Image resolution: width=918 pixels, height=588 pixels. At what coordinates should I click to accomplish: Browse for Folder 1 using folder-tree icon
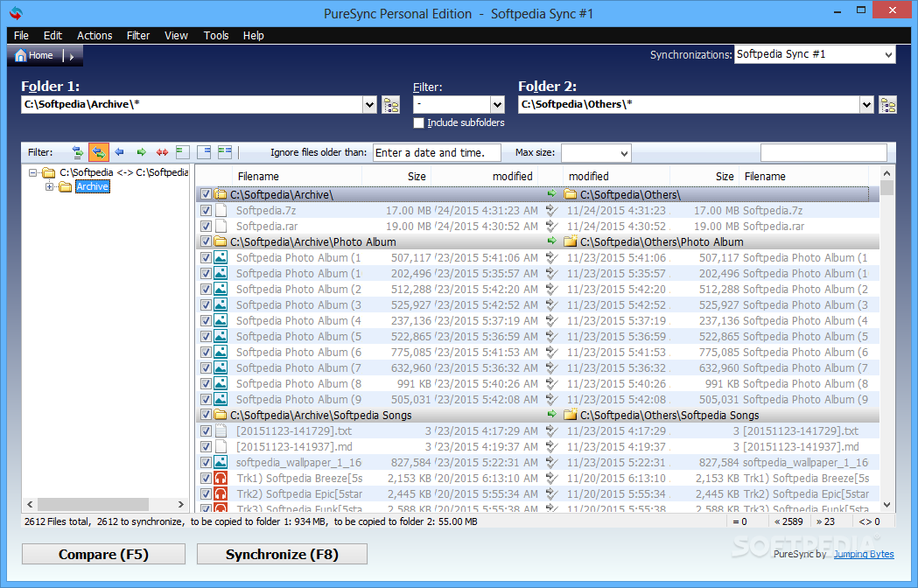tap(390, 105)
